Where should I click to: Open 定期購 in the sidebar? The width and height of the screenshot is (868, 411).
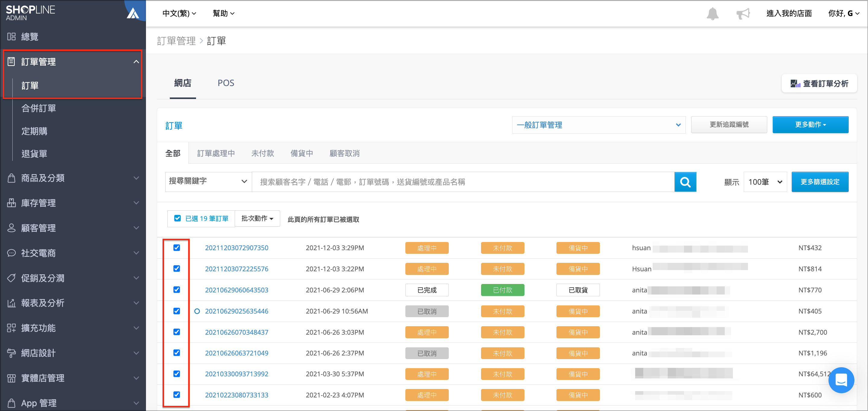(34, 131)
